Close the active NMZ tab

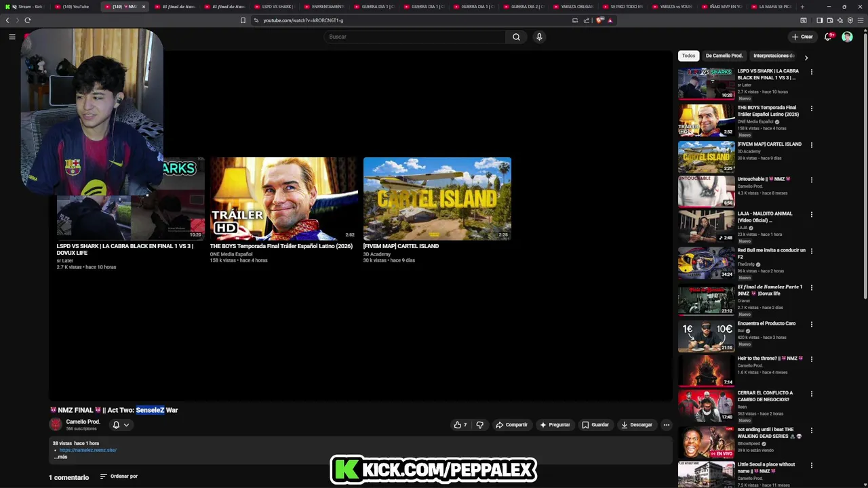click(143, 7)
